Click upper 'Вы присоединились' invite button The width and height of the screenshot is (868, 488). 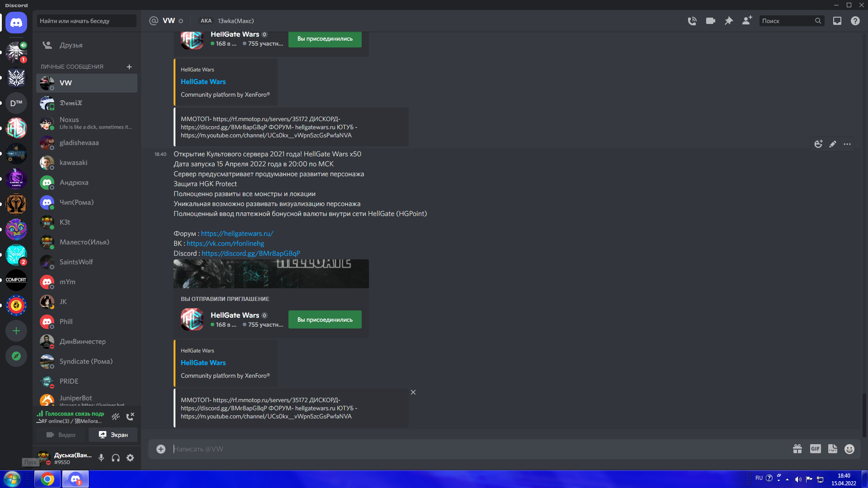325,39
